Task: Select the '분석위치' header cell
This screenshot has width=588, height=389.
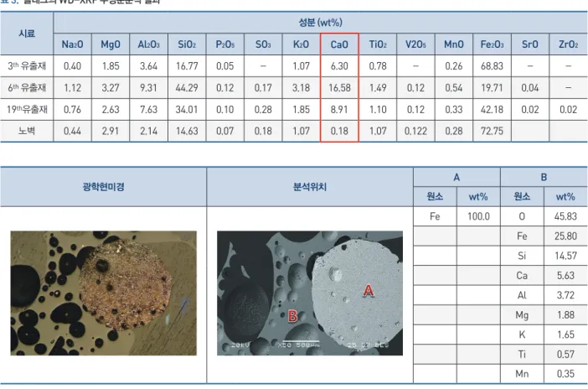Action: 310,187
